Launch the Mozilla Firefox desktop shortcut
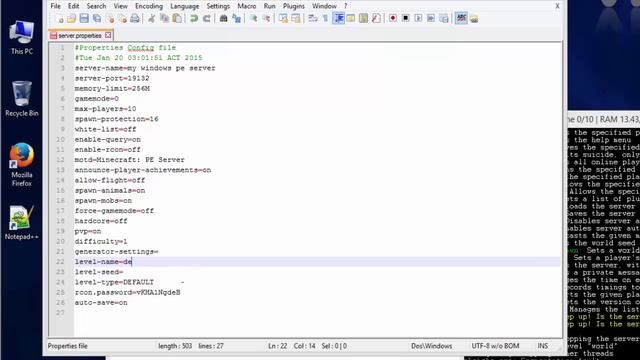Image resolution: width=640 pixels, height=360 pixels. pos(22,165)
